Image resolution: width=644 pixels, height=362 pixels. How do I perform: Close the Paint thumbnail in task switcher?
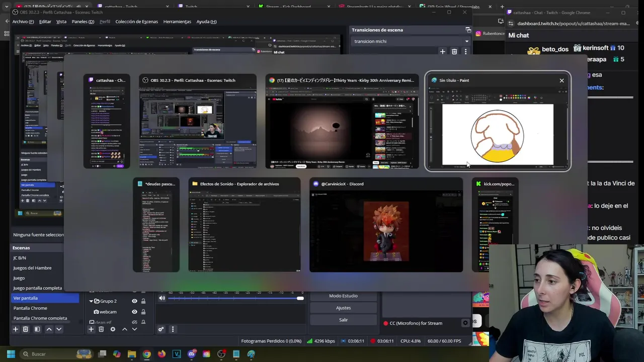point(561,80)
